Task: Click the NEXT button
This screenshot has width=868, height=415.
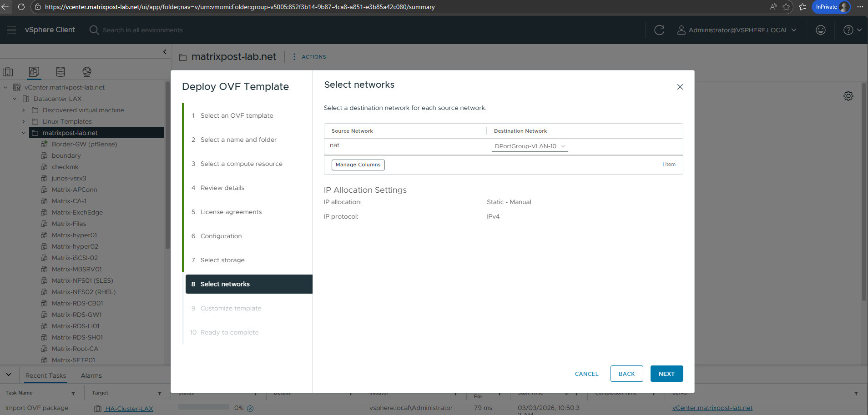Action: pos(666,374)
